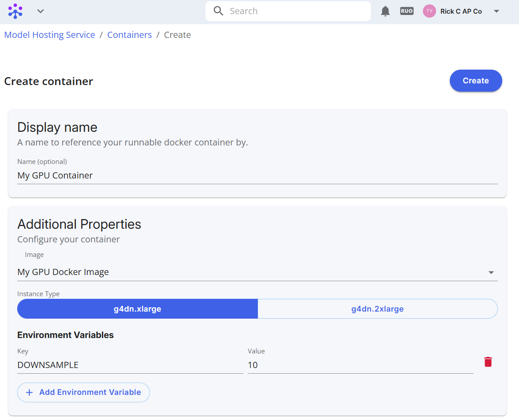Select g4dn.xlarge instance type
This screenshot has height=420, width=519.
point(138,309)
